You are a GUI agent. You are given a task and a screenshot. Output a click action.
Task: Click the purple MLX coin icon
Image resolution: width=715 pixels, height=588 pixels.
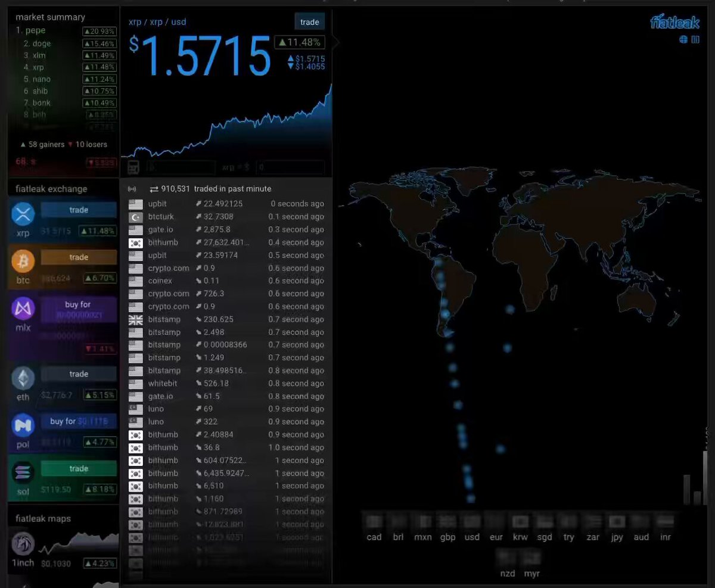23,309
